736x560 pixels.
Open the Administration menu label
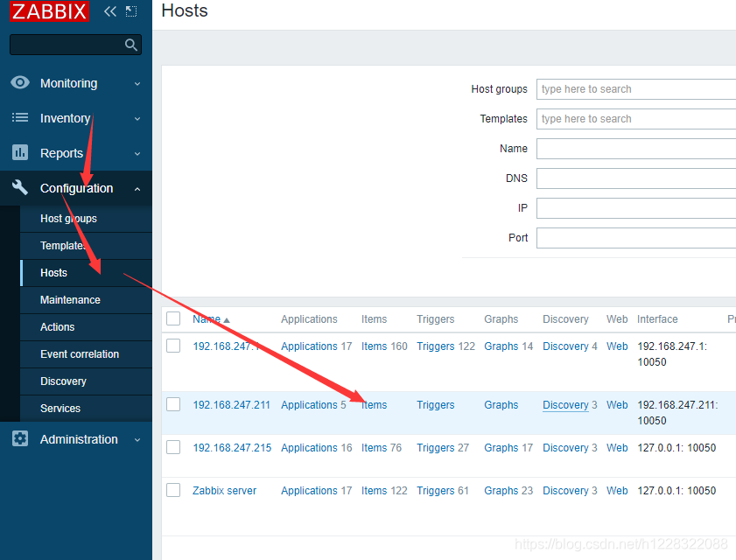(x=79, y=439)
